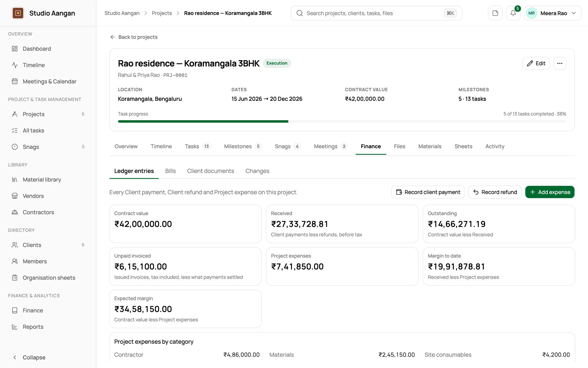
Task: Click the Margin to date card
Action: [499, 266]
